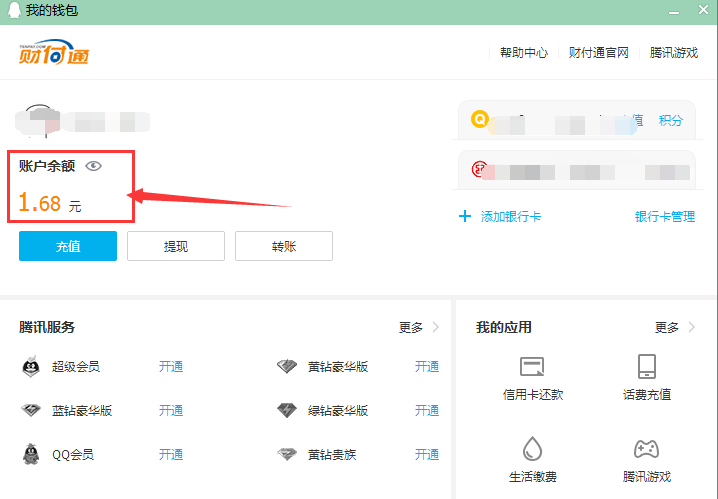The height and width of the screenshot is (499, 718).
Task: Click the 绿钻豪华版 service name
Action: 338,411
